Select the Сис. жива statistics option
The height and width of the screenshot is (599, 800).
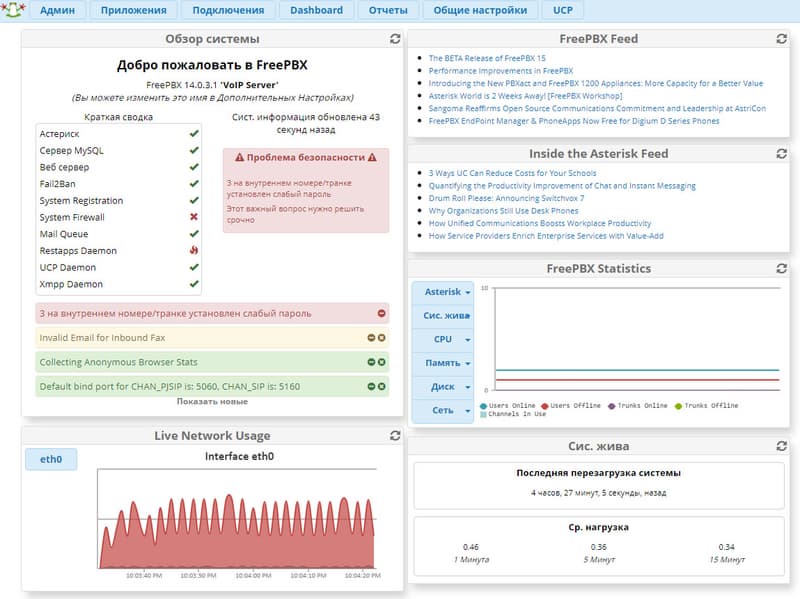(x=443, y=315)
